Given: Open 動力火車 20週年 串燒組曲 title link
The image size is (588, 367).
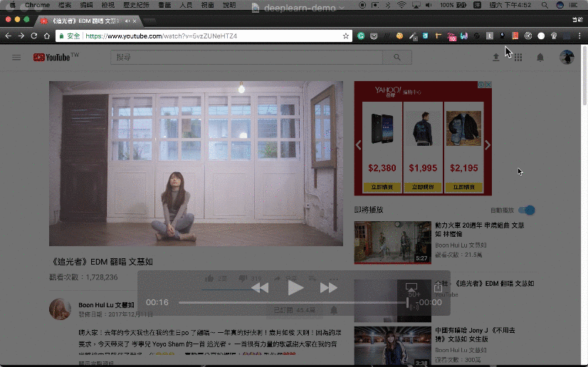Looking at the screenshot, I should pyautogui.click(x=480, y=230).
